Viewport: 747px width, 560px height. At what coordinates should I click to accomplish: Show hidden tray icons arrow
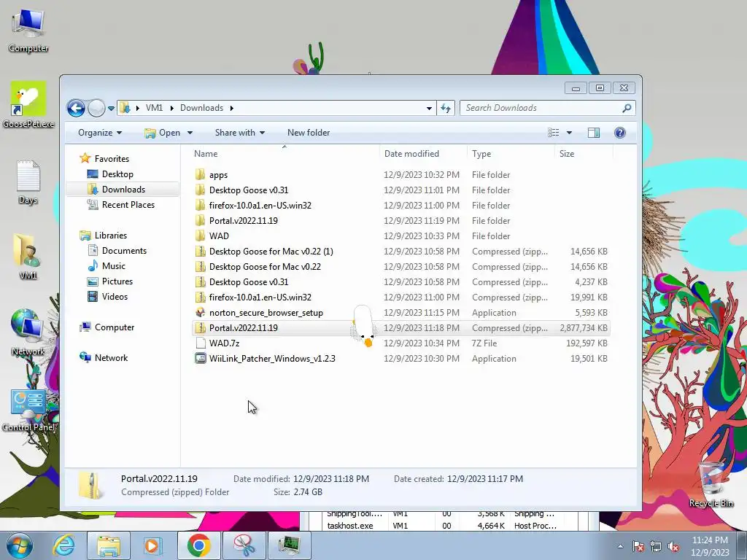[620, 546]
